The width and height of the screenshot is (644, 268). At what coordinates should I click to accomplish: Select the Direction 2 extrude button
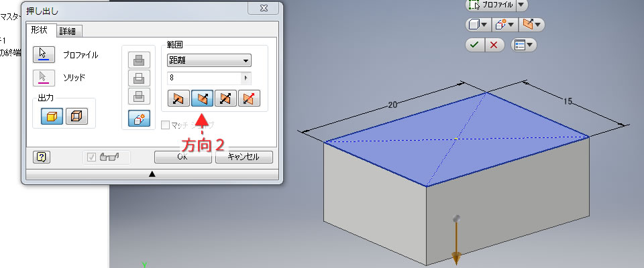click(x=202, y=98)
